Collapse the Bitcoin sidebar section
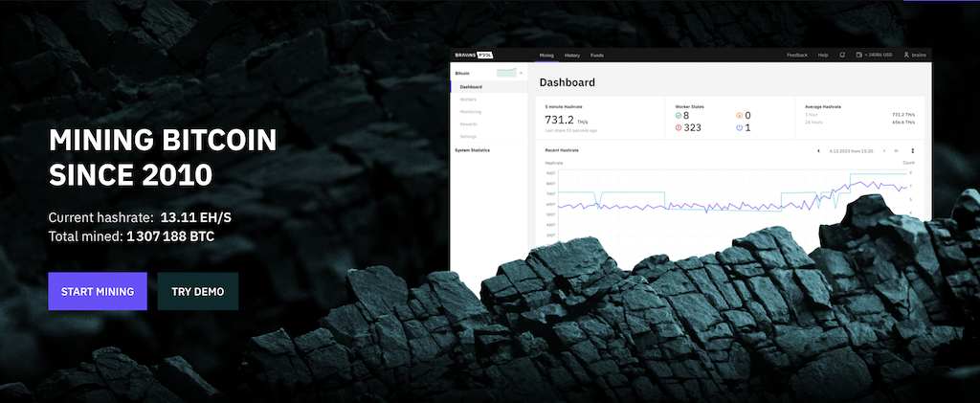The height and width of the screenshot is (403, 980). pyautogui.click(x=521, y=74)
